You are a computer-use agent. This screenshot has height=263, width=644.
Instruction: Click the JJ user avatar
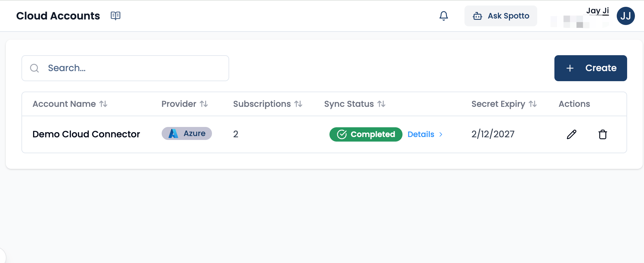pyautogui.click(x=625, y=16)
